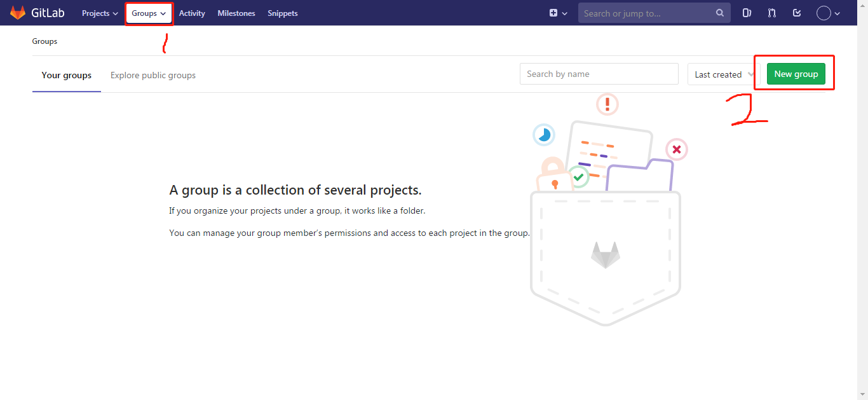Open the Last created sort dropdown
The image size is (868, 400).
[722, 74]
